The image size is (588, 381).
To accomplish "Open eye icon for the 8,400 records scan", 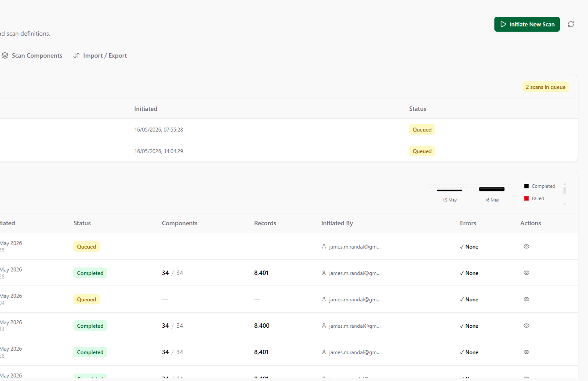I will pos(526,326).
